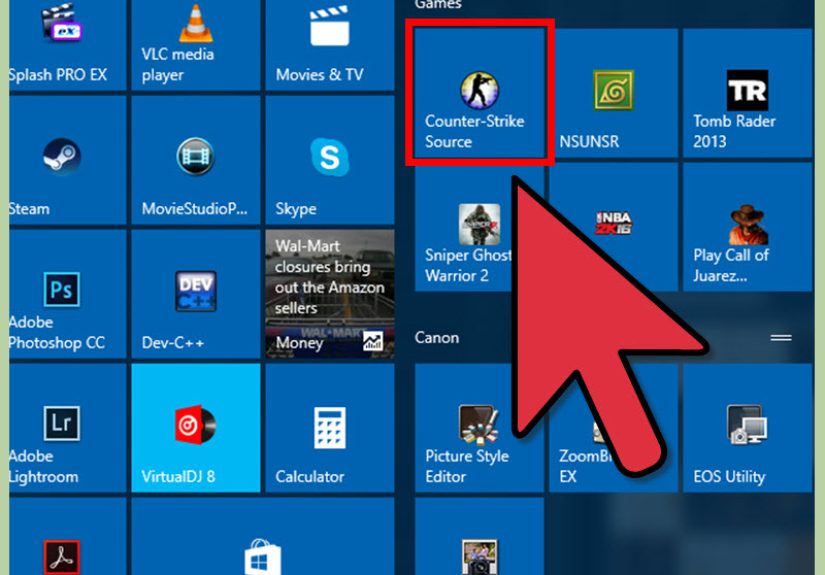Open the MovieStudioP... tile
This screenshot has width=825, height=575.
pos(196,160)
